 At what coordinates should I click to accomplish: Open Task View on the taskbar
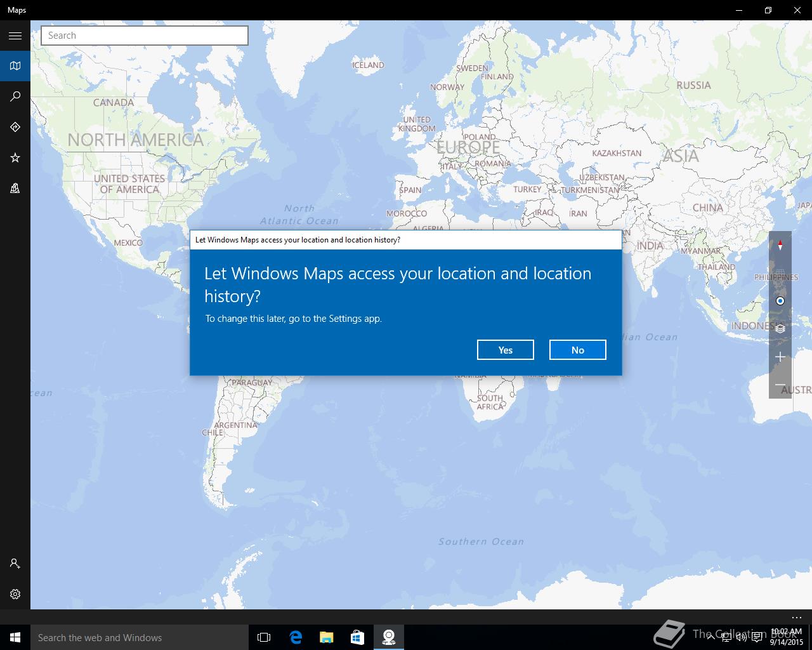pos(264,637)
